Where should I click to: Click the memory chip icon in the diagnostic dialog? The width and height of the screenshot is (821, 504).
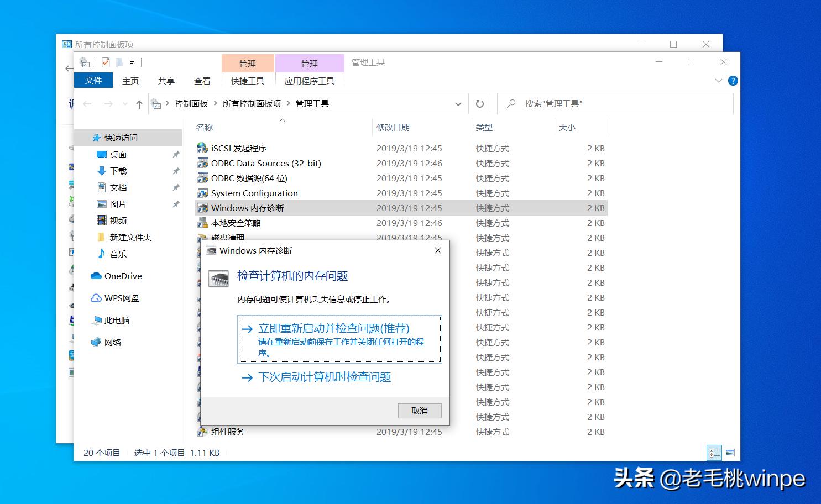pyautogui.click(x=219, y=279)
